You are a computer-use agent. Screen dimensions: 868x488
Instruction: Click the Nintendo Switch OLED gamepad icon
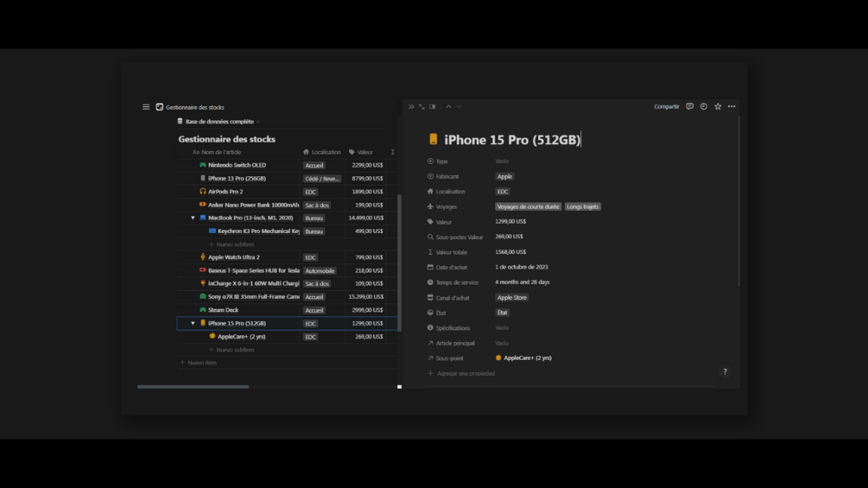pyautogui.click(x=203, y=165)
